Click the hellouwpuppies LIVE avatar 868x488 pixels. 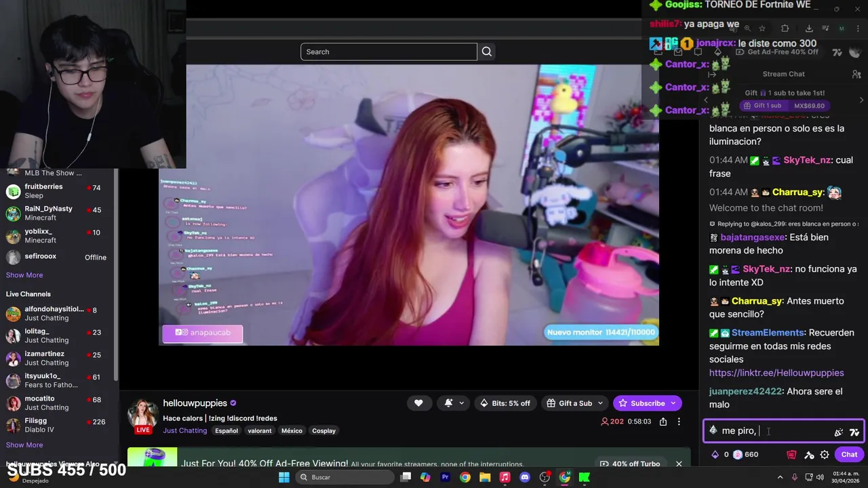tap(143, 415)
